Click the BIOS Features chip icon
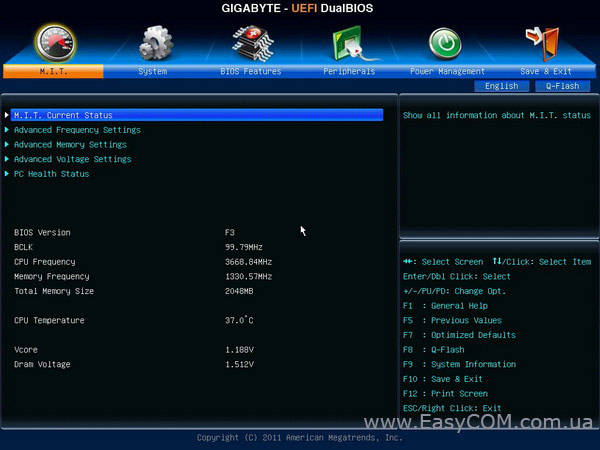Image resolution: width=600 pixels, height=450 pixels. coord(253,43)
